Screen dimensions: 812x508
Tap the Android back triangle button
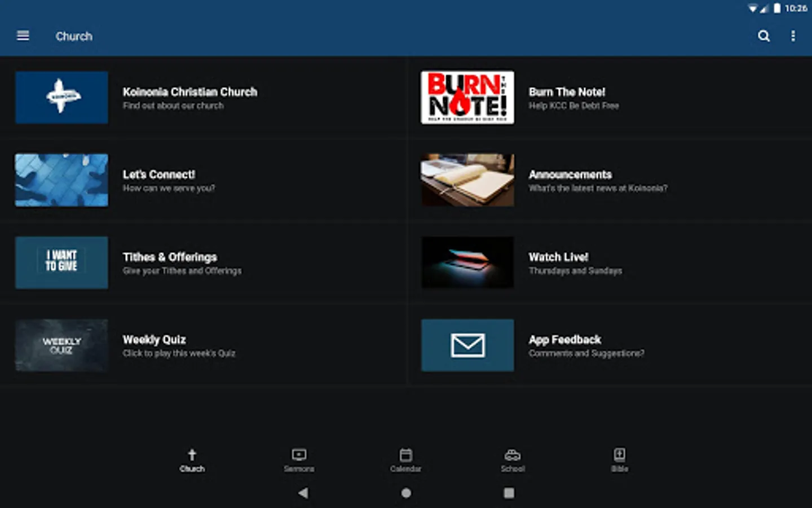pyautogui.click(x=303, y=493)
